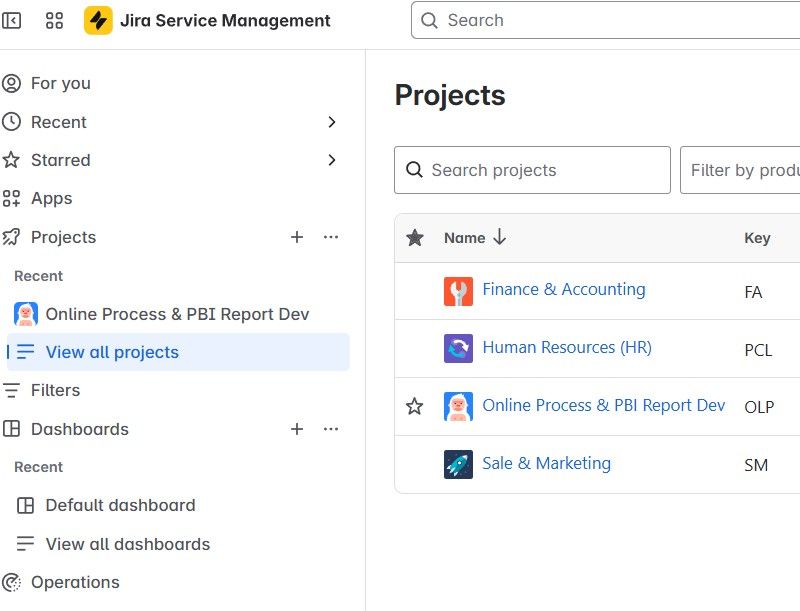The height and width of the screenshot is (611, 800).
Task: Select Projects in the sidebar
Action: pyautogui.click(x=64, y=237)
